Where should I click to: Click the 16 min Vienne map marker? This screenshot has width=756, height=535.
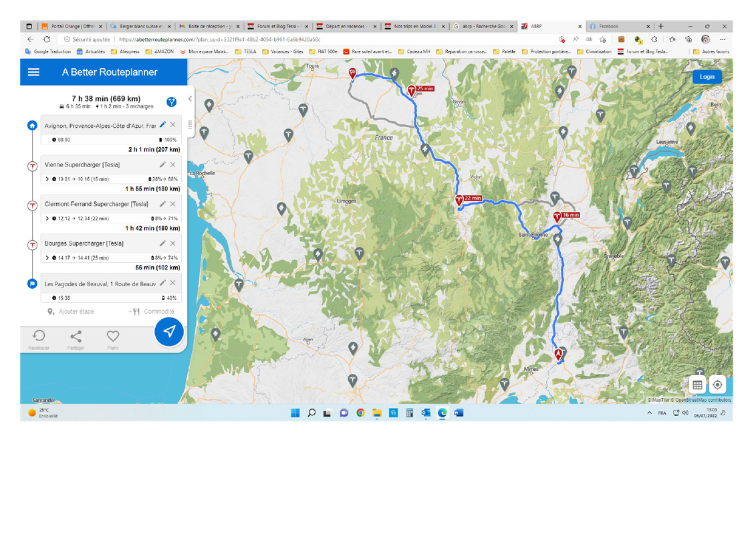[557, 217]
